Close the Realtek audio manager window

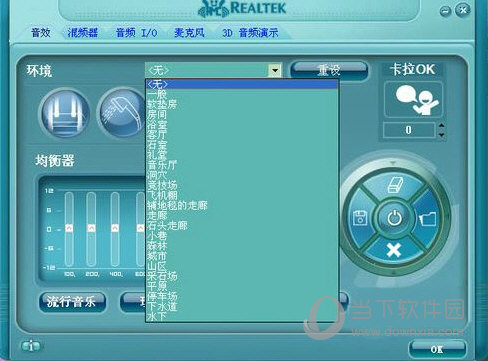coord(463,10)
